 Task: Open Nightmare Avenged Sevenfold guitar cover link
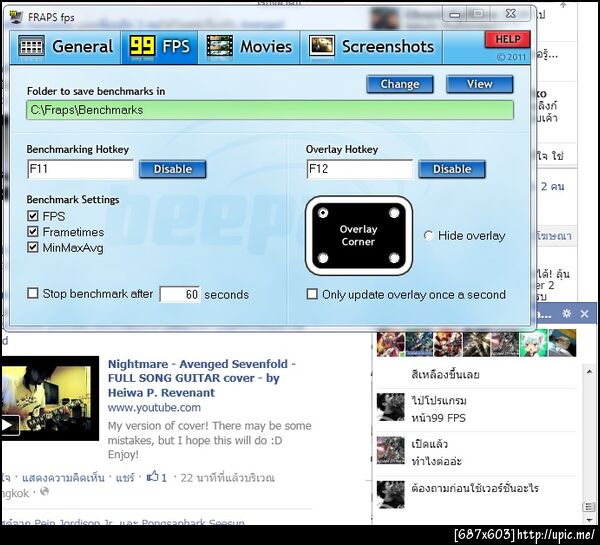(x=202, y=378)
